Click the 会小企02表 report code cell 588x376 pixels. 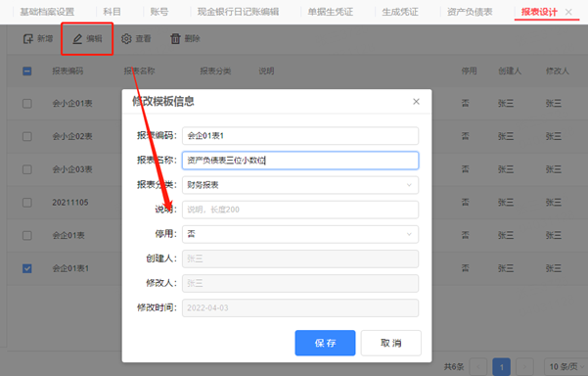[72, 136]
